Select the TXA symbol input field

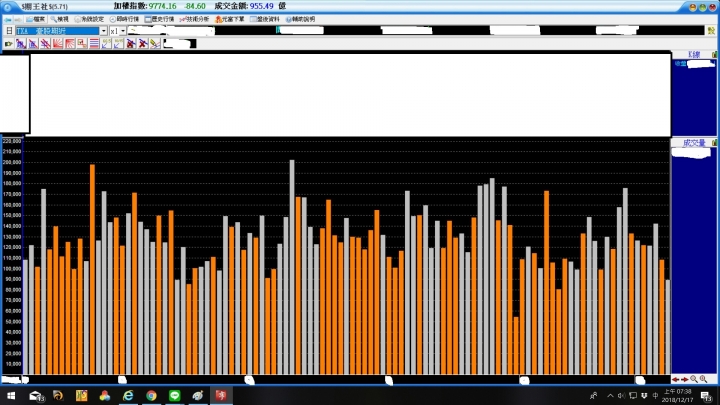coord(57,31)
